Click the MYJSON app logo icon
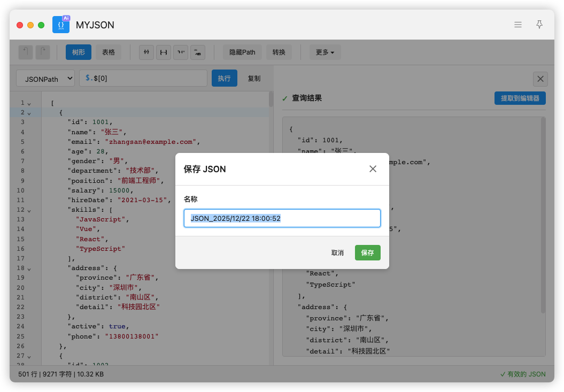564x392 pixels. click(x=61, y=25)
